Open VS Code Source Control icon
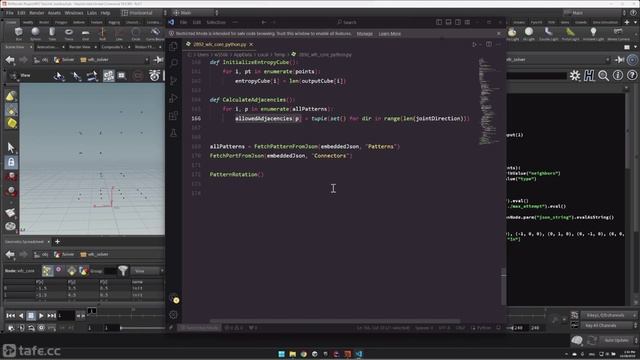 pos(173,80)
